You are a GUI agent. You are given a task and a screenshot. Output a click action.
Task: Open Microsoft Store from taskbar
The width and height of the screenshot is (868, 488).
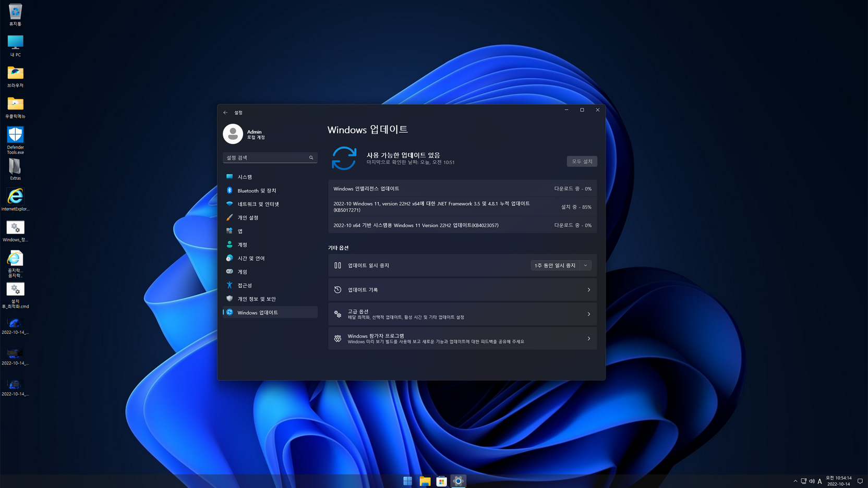coord(441,481)
